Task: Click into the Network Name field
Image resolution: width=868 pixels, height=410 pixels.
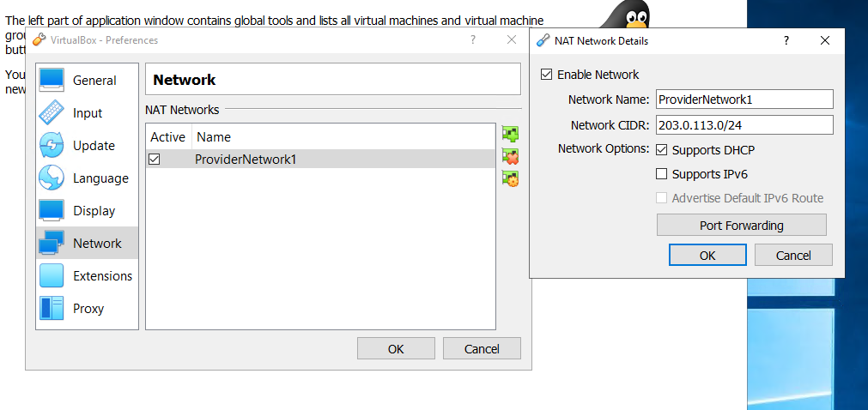Action: point(744,99)
